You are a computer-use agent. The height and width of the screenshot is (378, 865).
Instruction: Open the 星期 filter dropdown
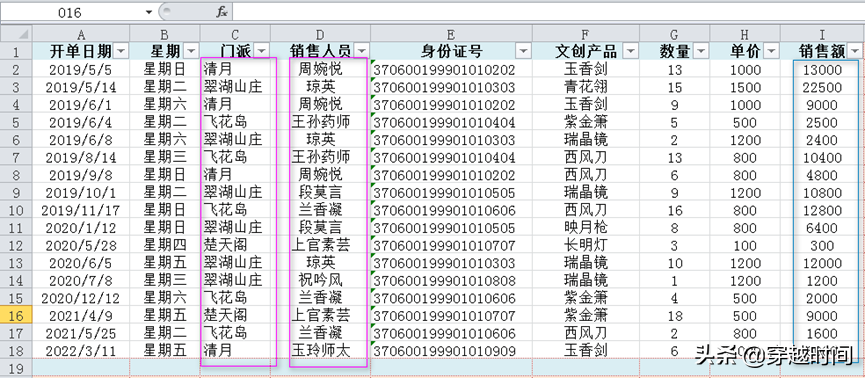191,51
